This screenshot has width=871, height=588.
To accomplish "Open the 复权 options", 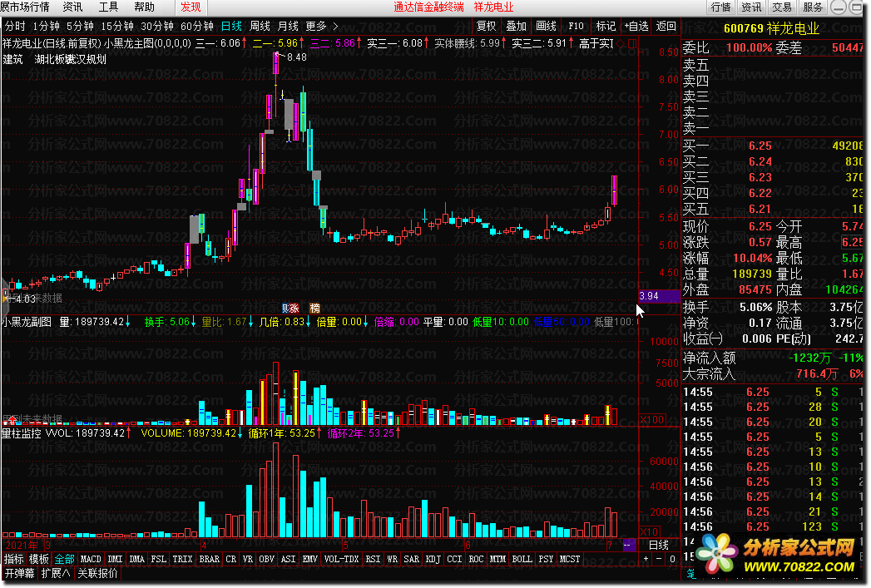I will pos(487,26).
